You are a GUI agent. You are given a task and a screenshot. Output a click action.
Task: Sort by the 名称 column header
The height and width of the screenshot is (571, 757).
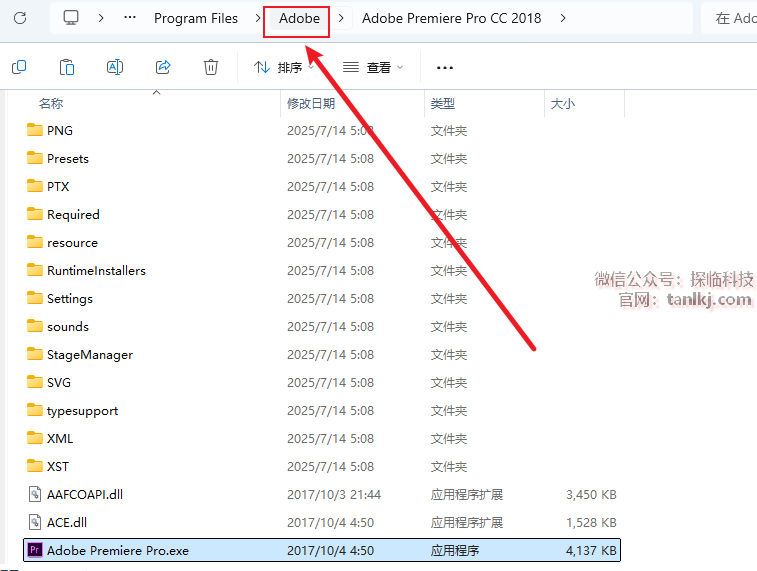click(x=51, y=103)
